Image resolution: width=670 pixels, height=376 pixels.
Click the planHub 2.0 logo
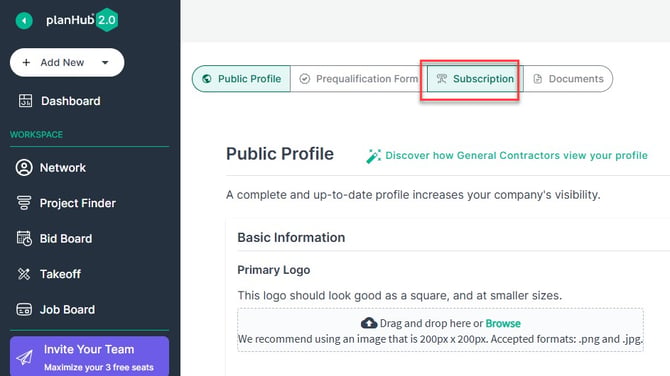tap(82, 20)
